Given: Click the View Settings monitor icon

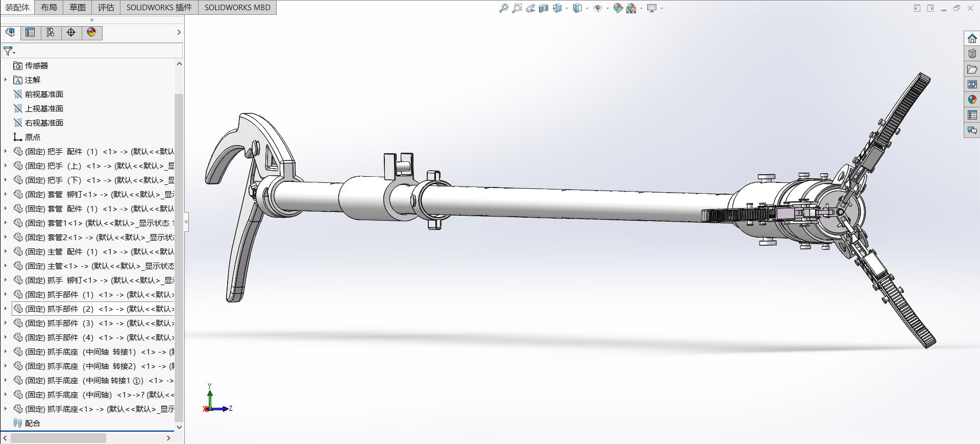Looking at the screenshot, I should 652,8.
